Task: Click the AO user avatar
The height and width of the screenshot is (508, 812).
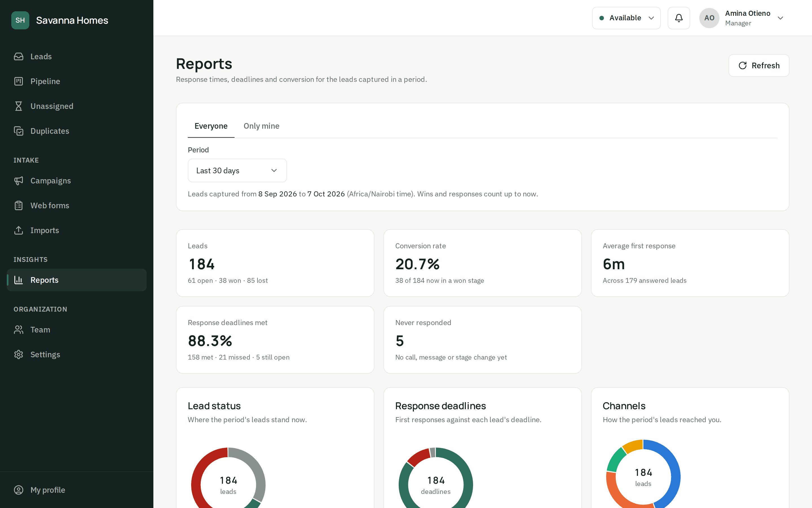Action: point(709,18)
